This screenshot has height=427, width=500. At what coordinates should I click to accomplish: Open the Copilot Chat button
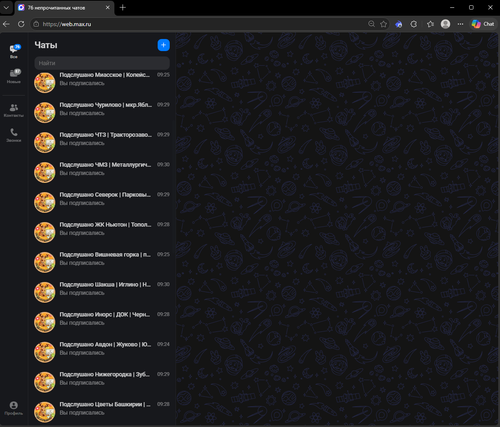(483, 24)
